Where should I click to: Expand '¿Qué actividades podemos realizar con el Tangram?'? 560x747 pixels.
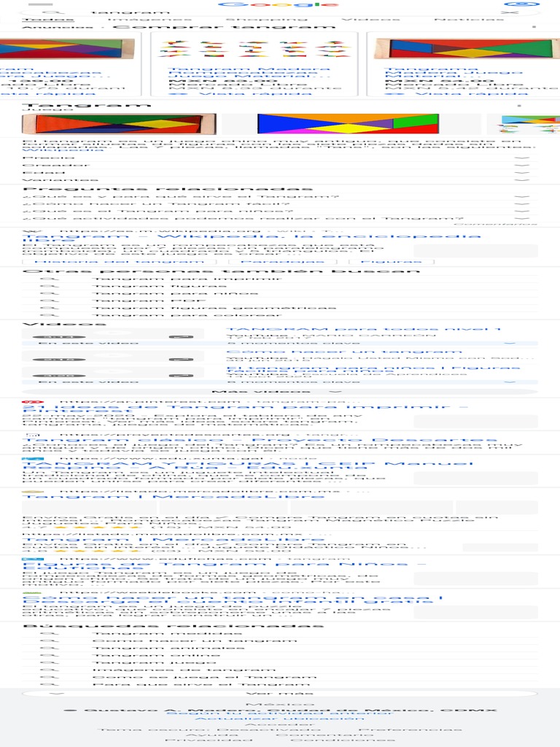pyautogui.click(x=280, y=219)
